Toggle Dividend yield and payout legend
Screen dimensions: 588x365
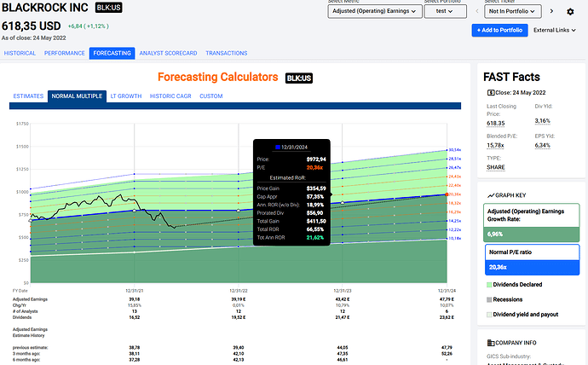point(522,315)
